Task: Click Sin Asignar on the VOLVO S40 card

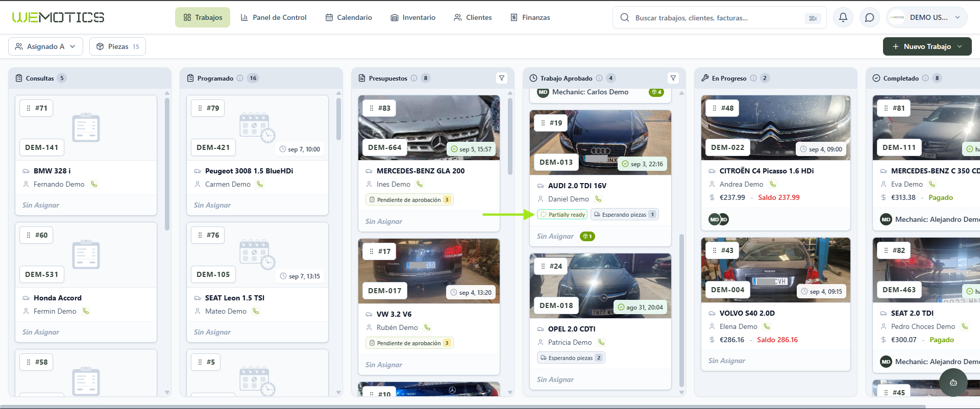Action: [727, 361]
